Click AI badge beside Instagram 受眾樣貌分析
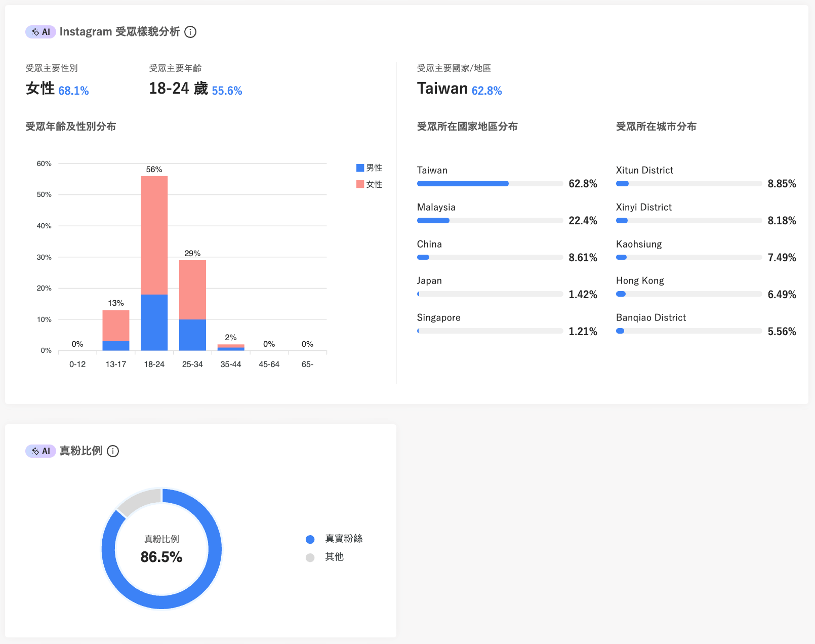The height and width of the screenshot is (644, 815). pos(40,32)
